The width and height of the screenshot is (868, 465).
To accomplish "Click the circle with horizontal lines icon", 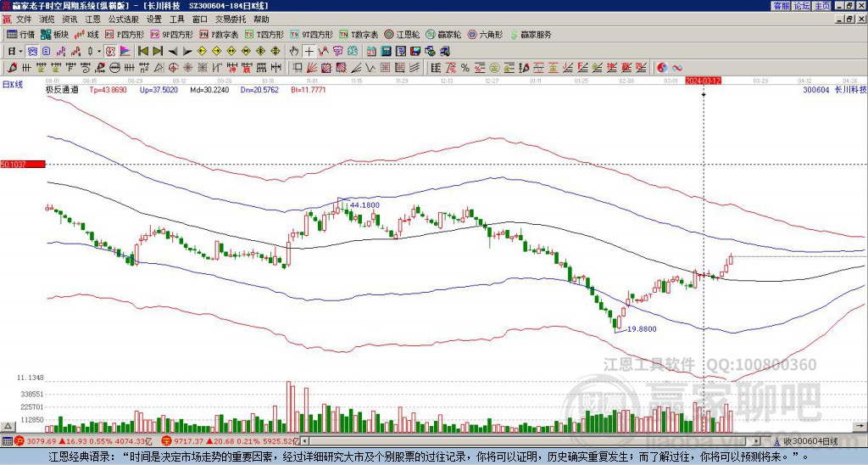I will click(114, 68).
